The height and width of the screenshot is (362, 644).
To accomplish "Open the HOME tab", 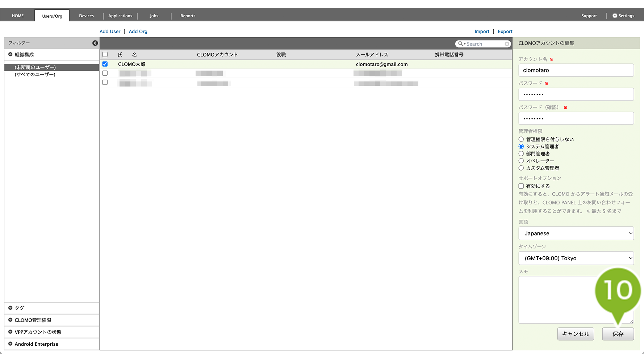I will click(x=18, y=16).
